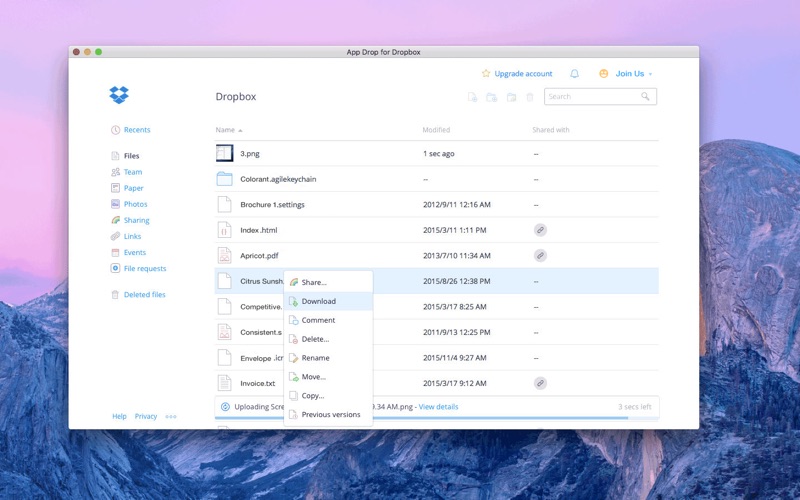The height and width of the screenshot is (500, 800).
Task: Open the View details upload link
Action: click(x=438, y=407)
